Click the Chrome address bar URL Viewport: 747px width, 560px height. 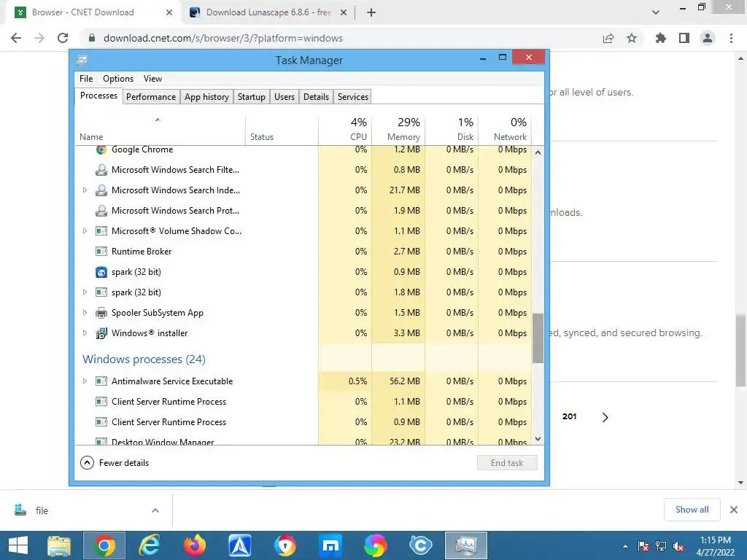click(x=223, y=38)
